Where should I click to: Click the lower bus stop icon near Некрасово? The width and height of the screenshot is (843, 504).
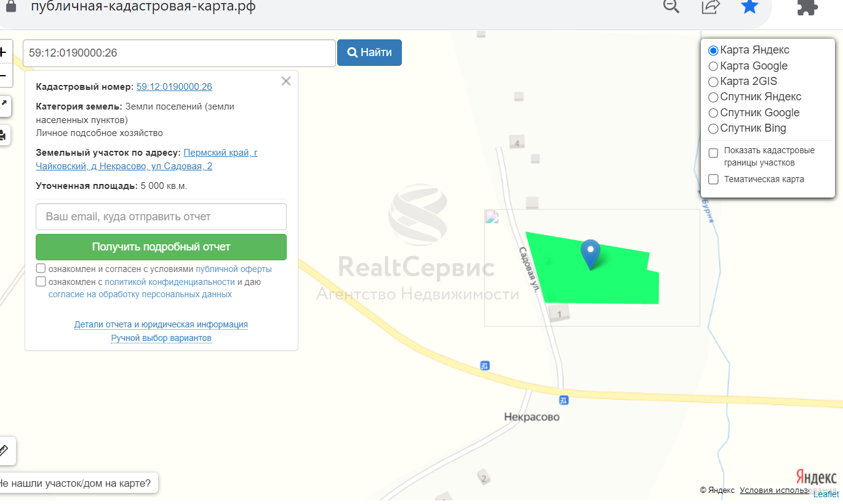[x=564, y=400]
